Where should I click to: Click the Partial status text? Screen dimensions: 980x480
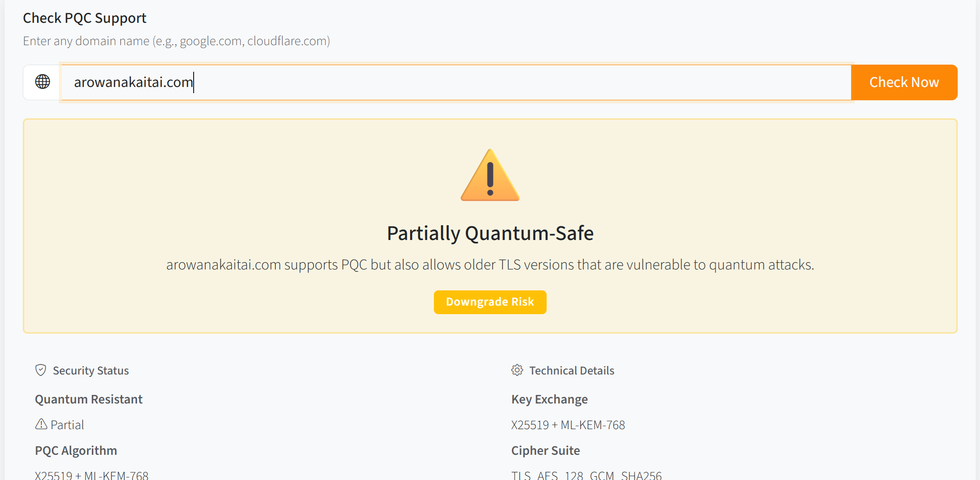click(67, 425)
